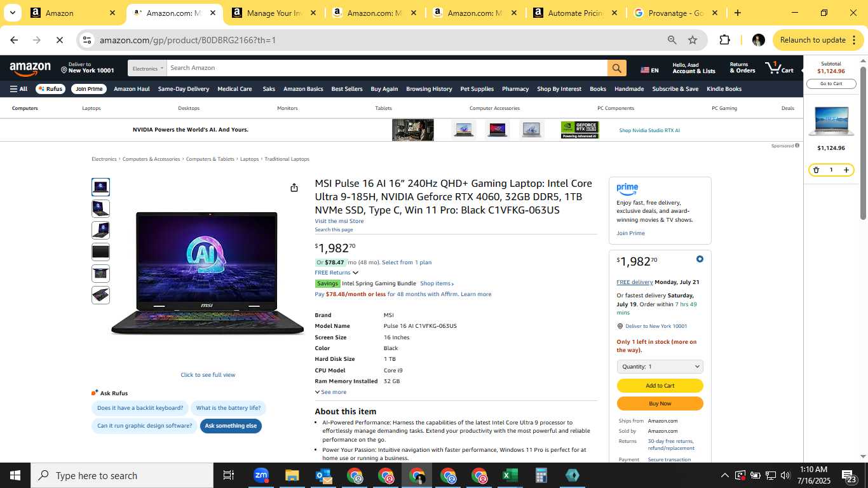868x488 pixels.
Task: Click Traditional Laptops breadcrumb
Action: pyautogui.click(x=287, y=159)
